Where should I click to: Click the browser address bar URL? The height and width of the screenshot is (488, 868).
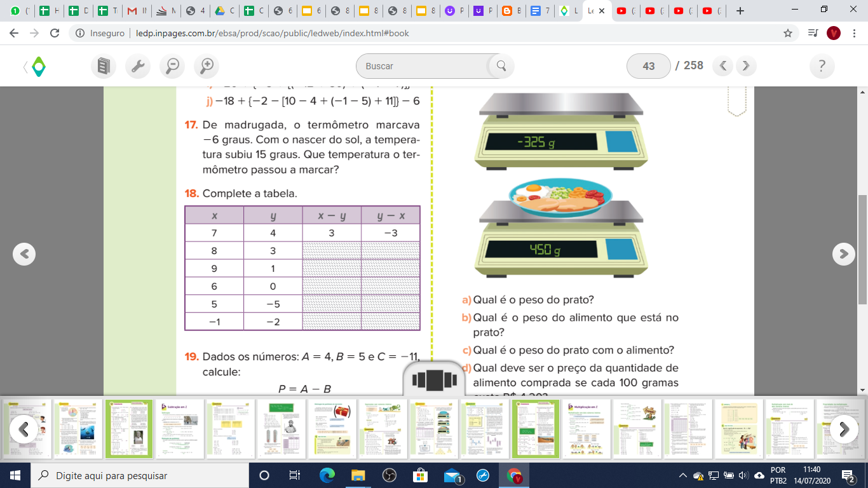click(273, 33)
